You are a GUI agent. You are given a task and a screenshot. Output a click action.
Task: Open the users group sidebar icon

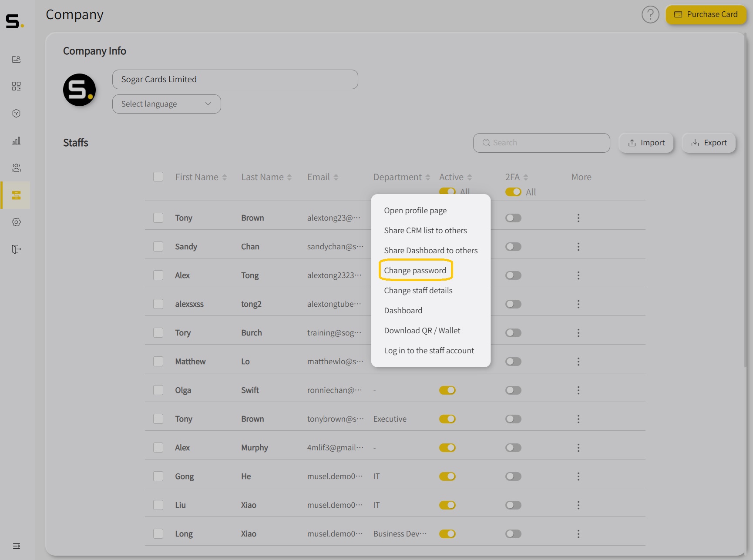(x=16, y=168)
